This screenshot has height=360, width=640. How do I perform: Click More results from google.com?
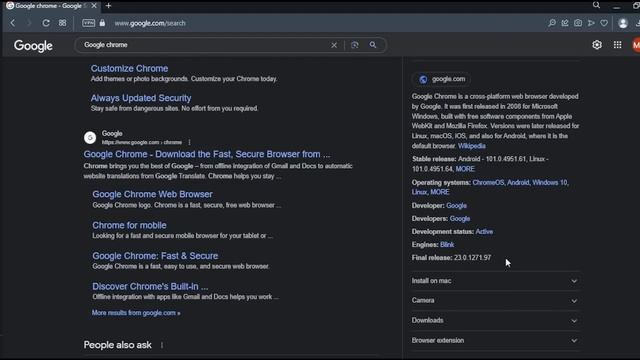click(136, 313)
